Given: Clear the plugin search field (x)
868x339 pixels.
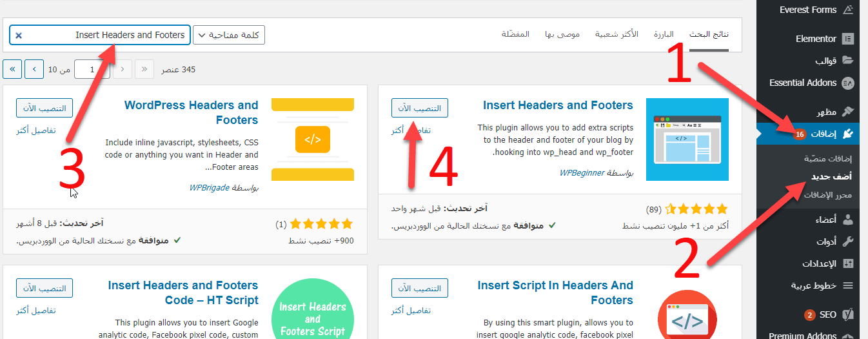Looking at the screenshot, I should tap(19, 35).
